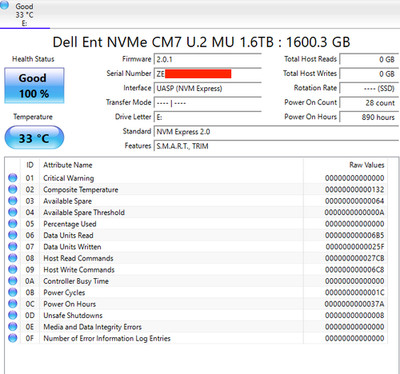Select the Power Cycles attribute name
The height and width of the screenshot is (374, 400).
click(64, 293)
